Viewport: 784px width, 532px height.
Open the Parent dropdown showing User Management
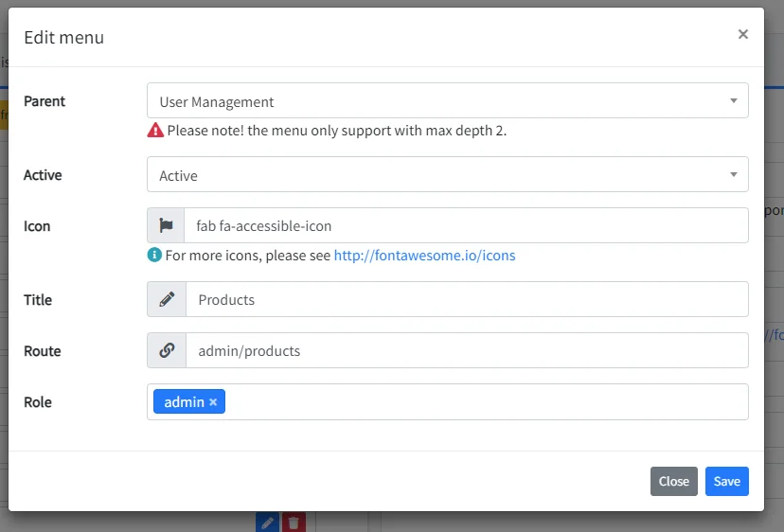(447, 101)
